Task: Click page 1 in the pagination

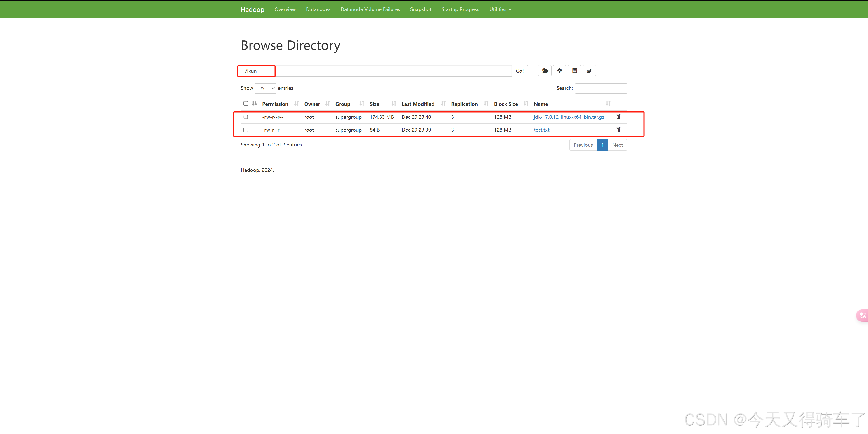Action: coord(602,145)
